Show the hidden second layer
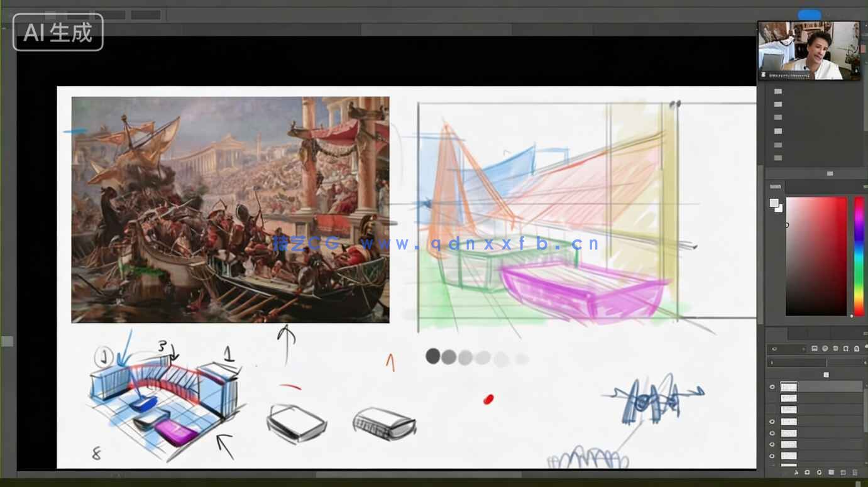868x487 pixels. pos(772,398)
